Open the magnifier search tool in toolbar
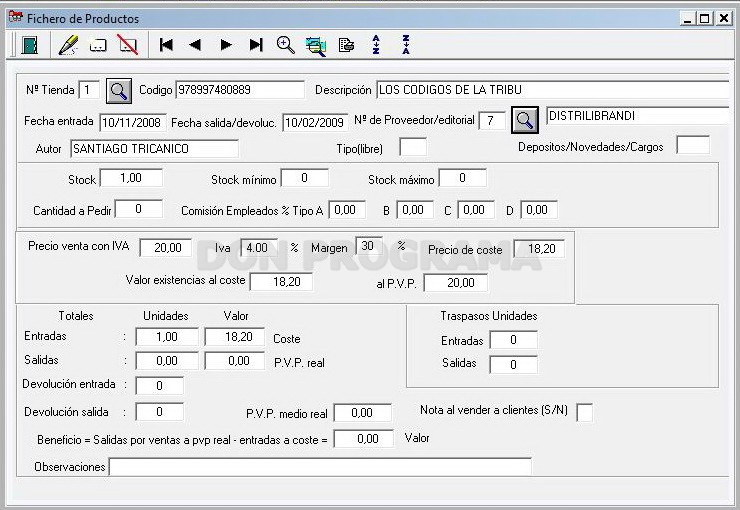The height and width of the screenshot is (510, 740). (x=286, y=45)
